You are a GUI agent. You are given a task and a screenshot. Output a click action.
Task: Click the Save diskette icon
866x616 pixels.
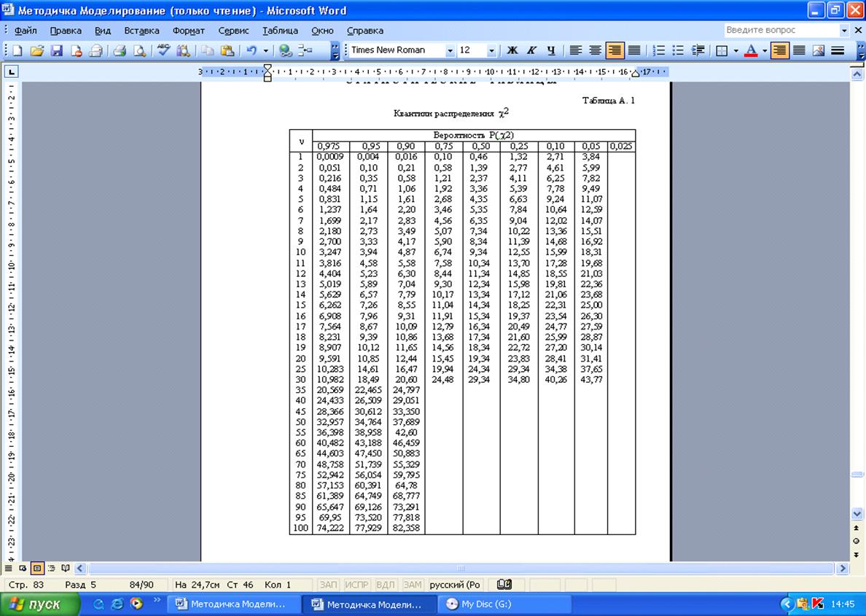pyautogui.click(x=56, y=51)
